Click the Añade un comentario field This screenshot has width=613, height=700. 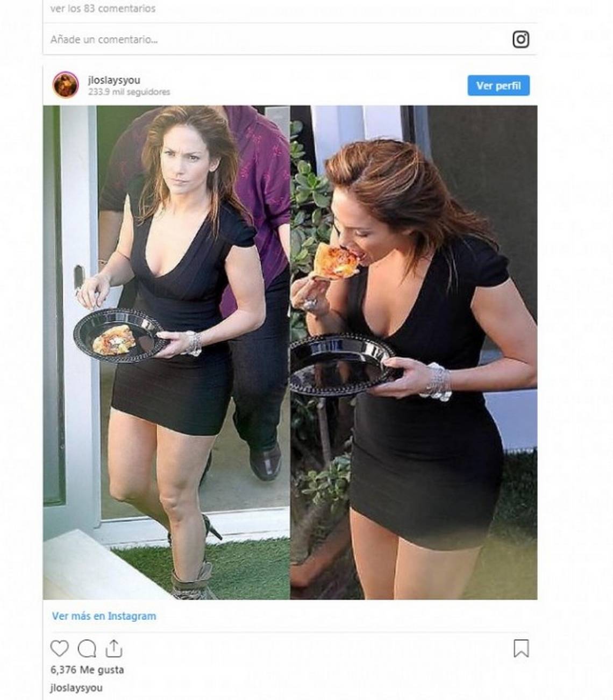click(280, 39)
